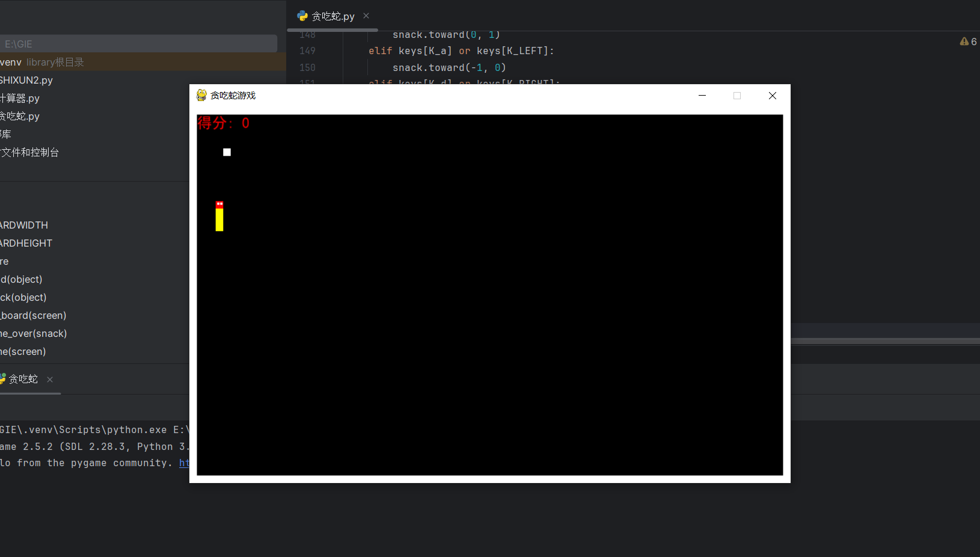Select SHIXUN2.py in the project tree
This screenshot has height=557, width=980.
[x=26, y=79]
